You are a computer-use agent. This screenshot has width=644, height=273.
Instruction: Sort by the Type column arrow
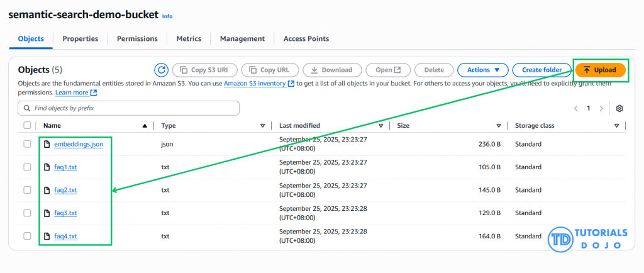[x=263, y=126]
